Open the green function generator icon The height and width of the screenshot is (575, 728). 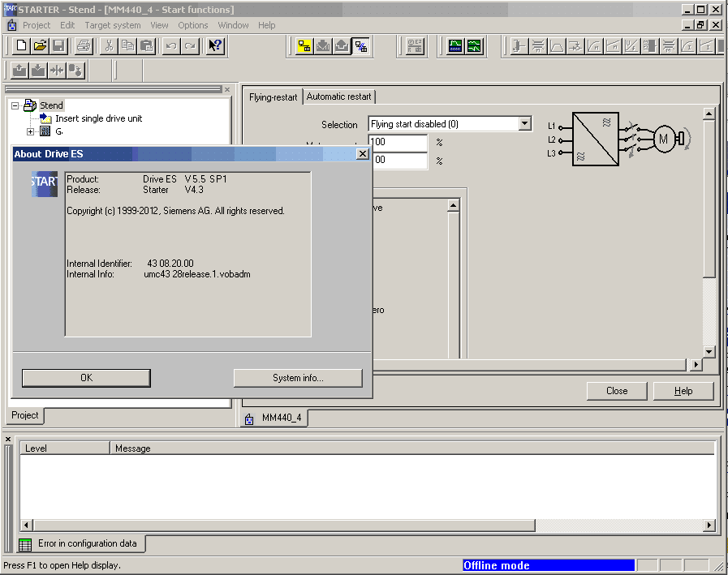coord(475,46)
